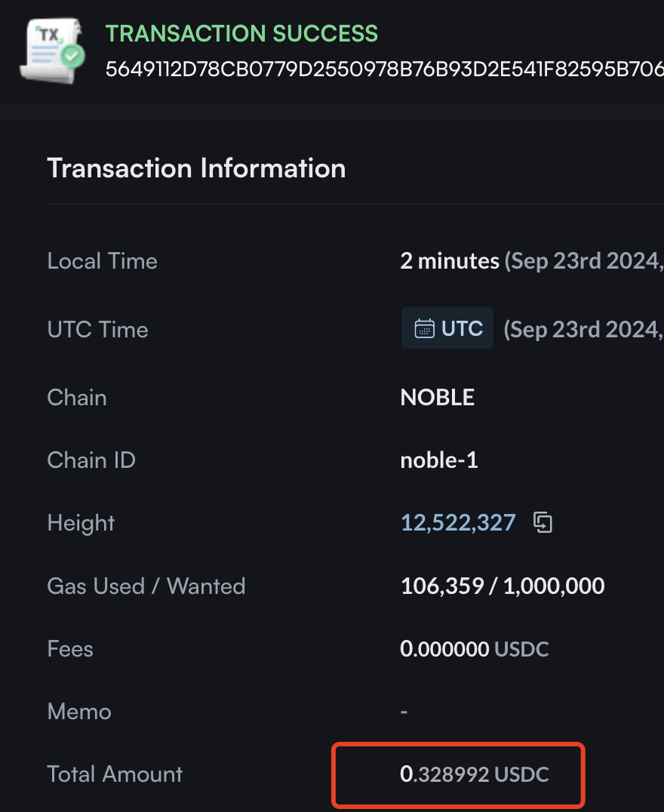Screen dimensions: 664x812
Task: Click the noble-1 chain ID value
Action: (x=438, y=460)
